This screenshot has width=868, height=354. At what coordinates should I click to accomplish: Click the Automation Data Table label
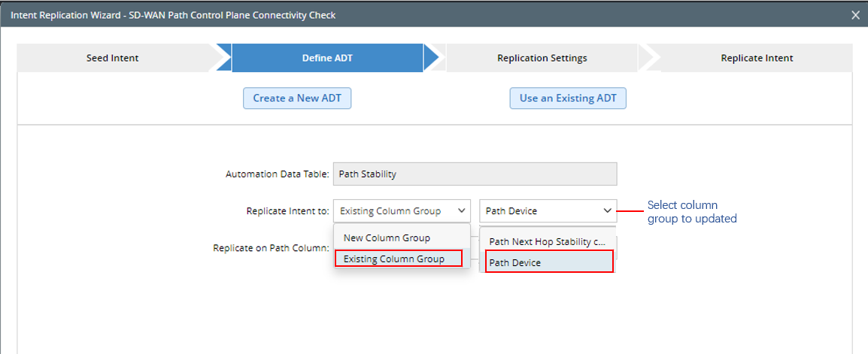coord(277,174)
